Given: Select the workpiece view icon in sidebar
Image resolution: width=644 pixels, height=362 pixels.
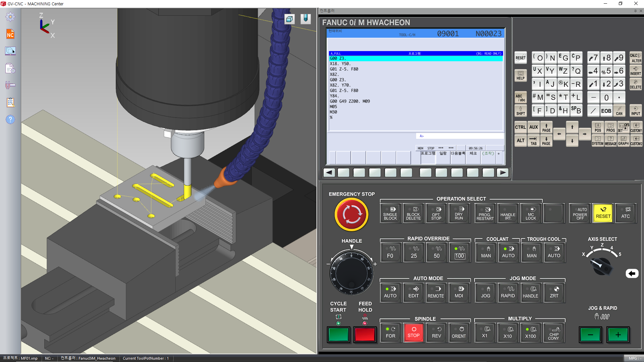Looking at the screenshot, I should point(10,51).
